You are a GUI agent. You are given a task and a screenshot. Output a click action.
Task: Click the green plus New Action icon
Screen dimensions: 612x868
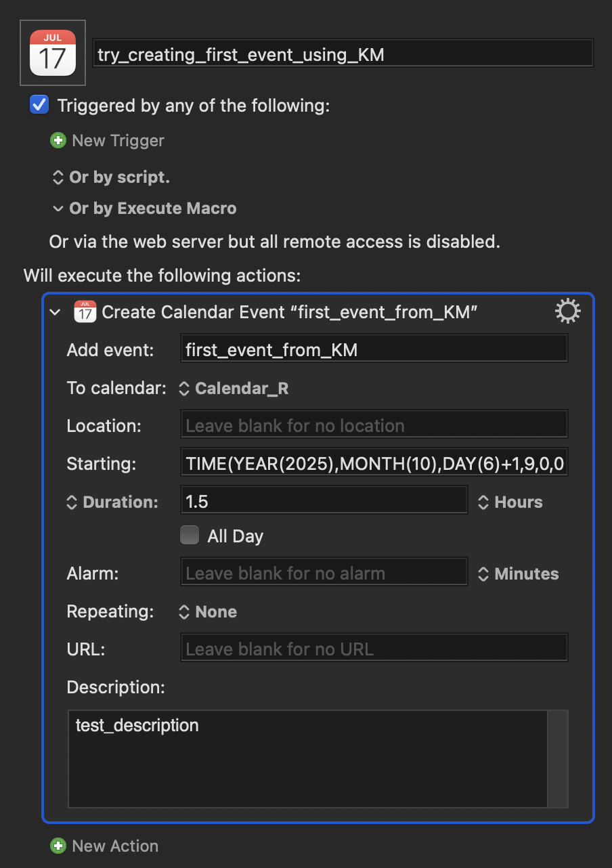(x=58, y=846)
